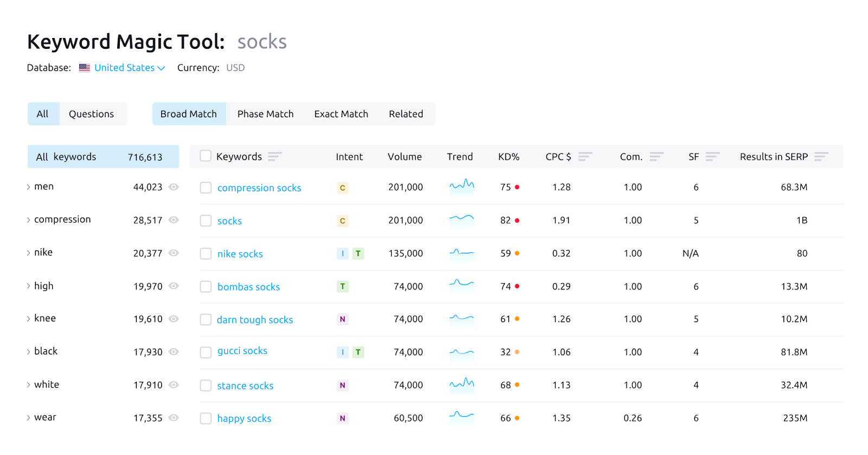This screenshot has height=455, width=868.
Task: Click trend sparkline for stance socks
Action: click(462, 384)
